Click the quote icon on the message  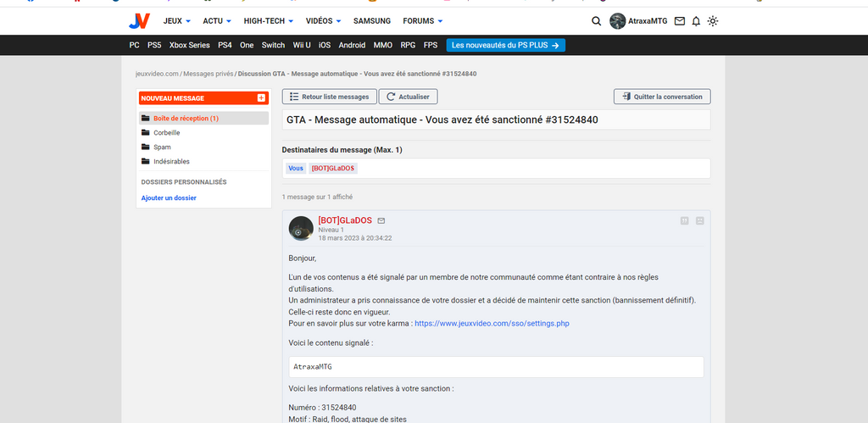click(684, 221)
